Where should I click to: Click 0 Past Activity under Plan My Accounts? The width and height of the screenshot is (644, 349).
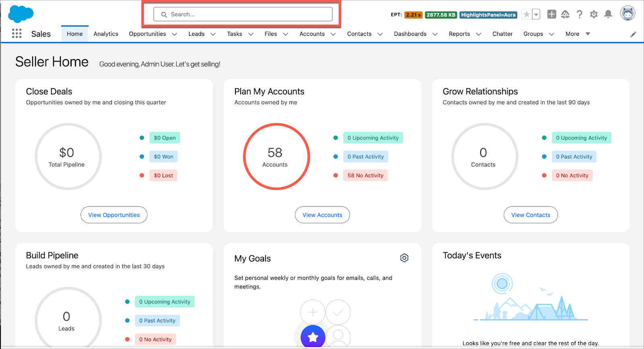[x=365, y=157]
